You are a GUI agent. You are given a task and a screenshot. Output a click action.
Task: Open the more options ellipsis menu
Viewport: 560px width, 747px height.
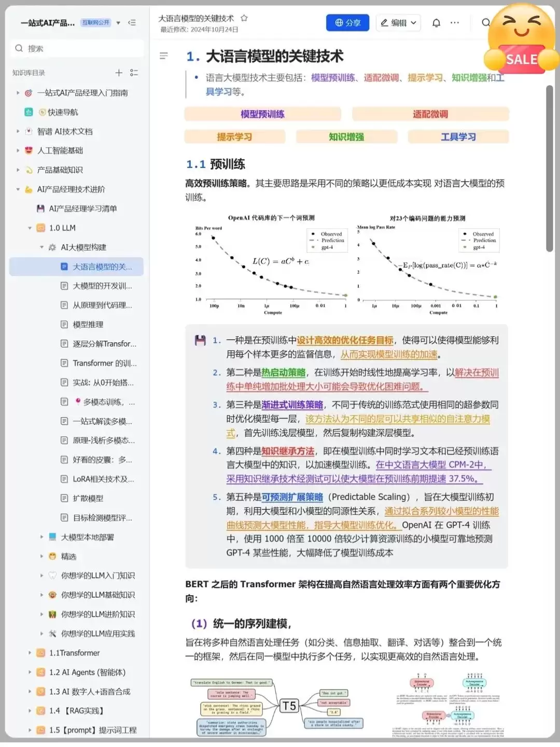tap(455, 23)
